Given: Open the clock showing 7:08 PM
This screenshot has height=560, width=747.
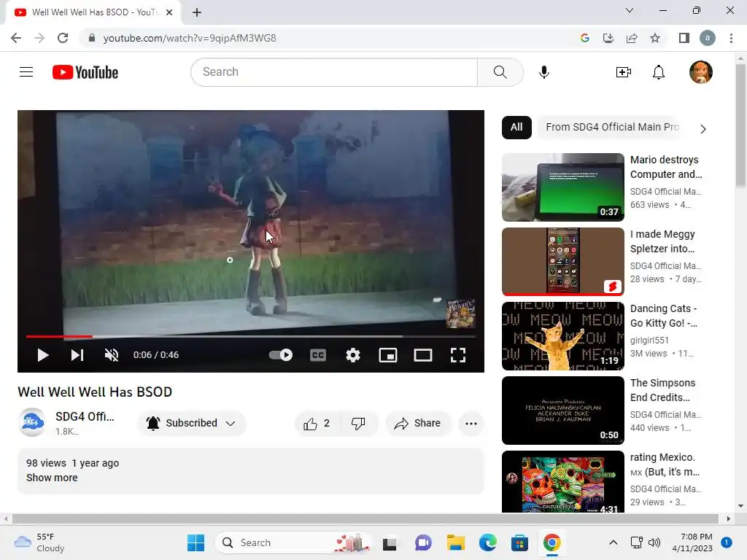Looking at the screenshot, I should pyautogui.click(x=692, y=542).
